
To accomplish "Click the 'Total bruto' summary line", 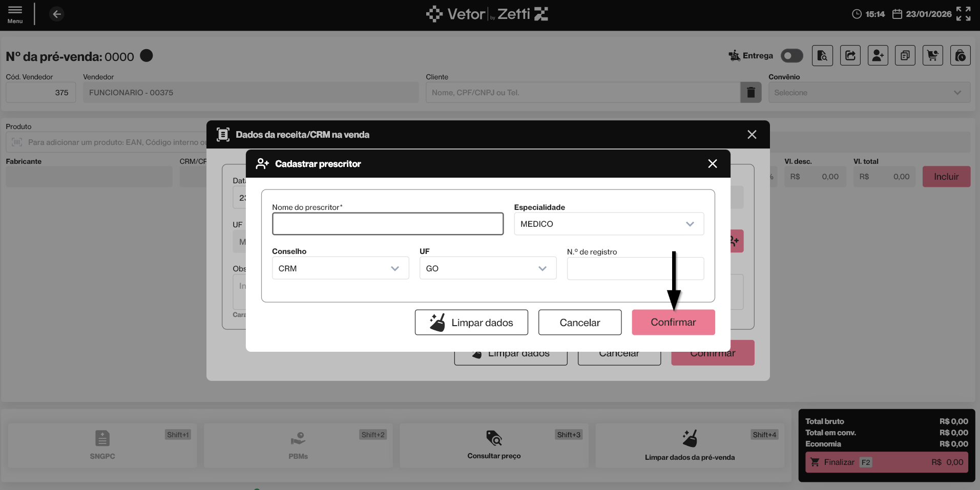I will [887, 421].
